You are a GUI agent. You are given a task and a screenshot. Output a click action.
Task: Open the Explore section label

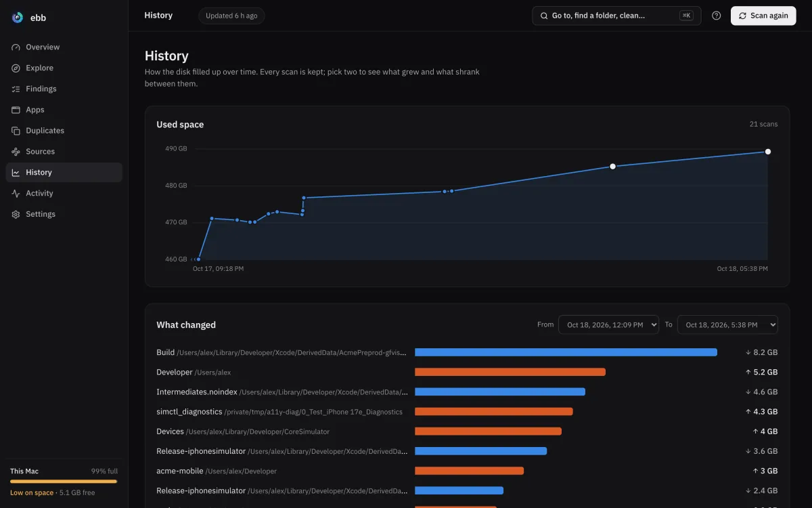39,68
